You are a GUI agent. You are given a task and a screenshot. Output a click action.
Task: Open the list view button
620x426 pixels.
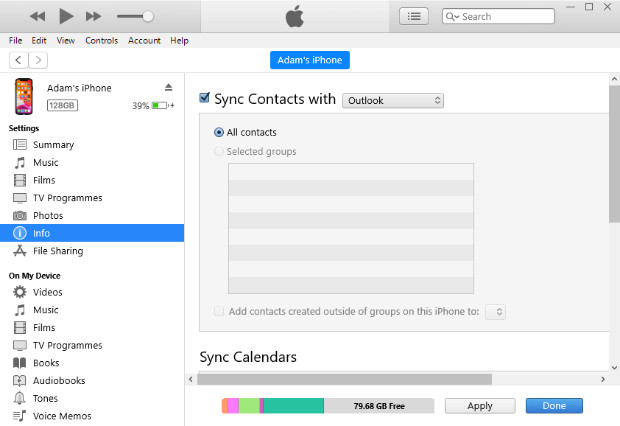click(x=414, y=17)
